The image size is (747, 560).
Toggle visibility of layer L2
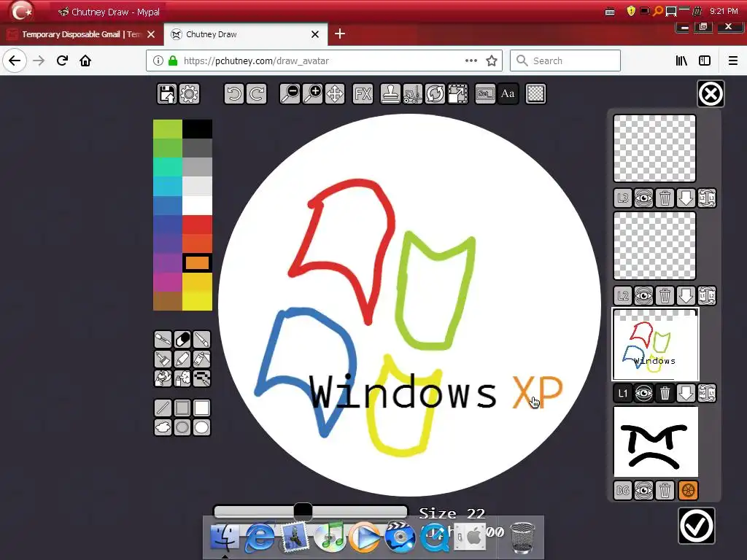(x=643, y=296)
